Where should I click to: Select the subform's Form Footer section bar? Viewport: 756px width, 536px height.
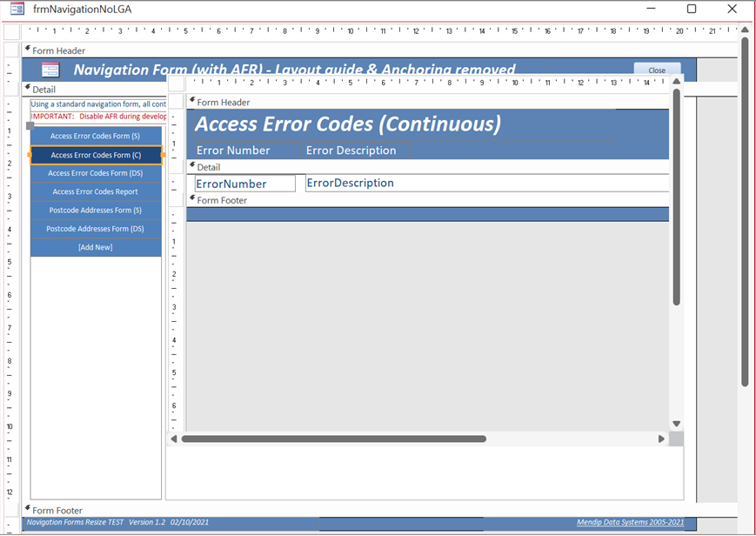pyautogui.click(x=428, y=200)
